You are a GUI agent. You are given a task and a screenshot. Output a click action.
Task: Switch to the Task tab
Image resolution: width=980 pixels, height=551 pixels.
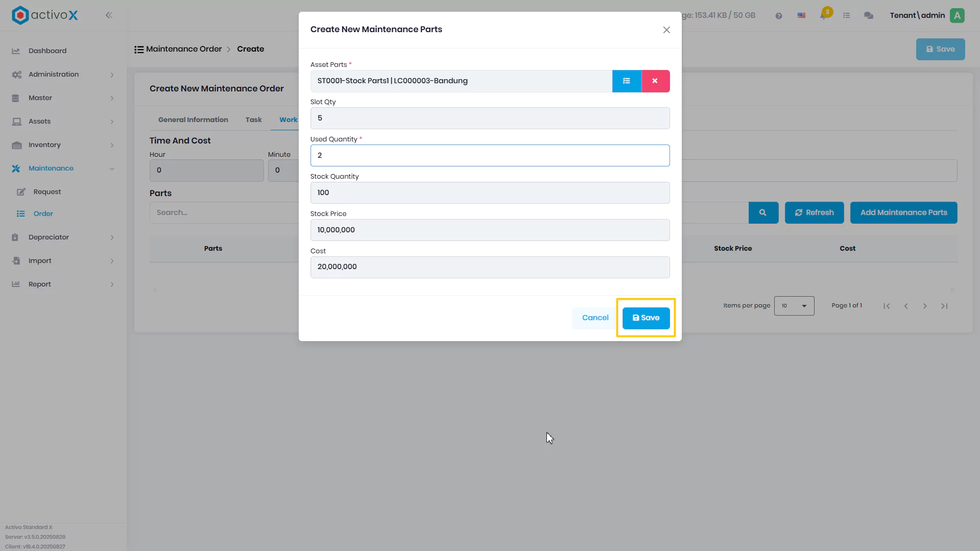pyautogui.click(x=253, y=120)
